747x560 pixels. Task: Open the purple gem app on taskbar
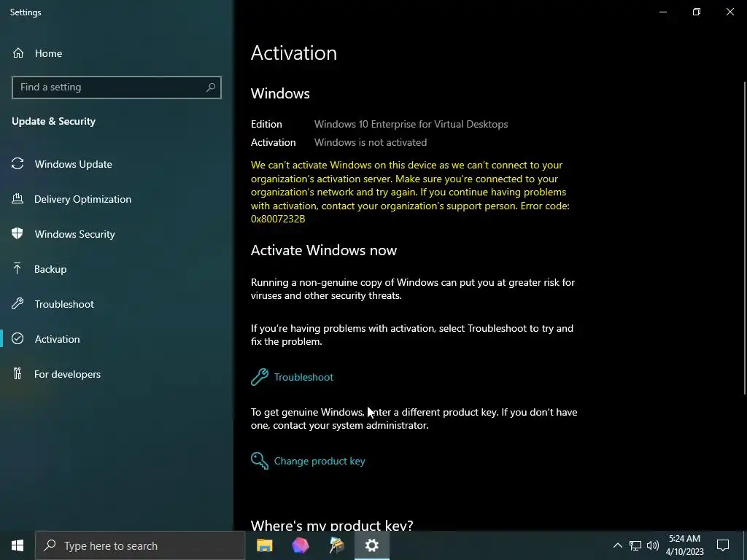(301, 545)
